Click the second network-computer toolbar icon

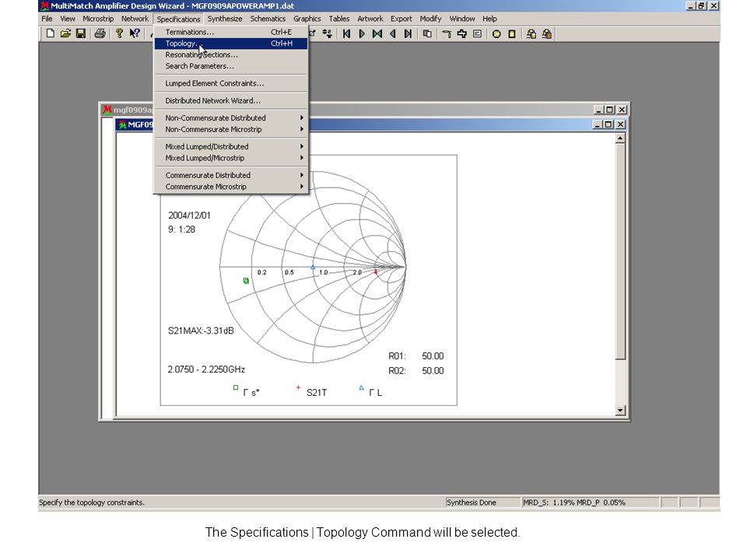(x=546, y=33)
